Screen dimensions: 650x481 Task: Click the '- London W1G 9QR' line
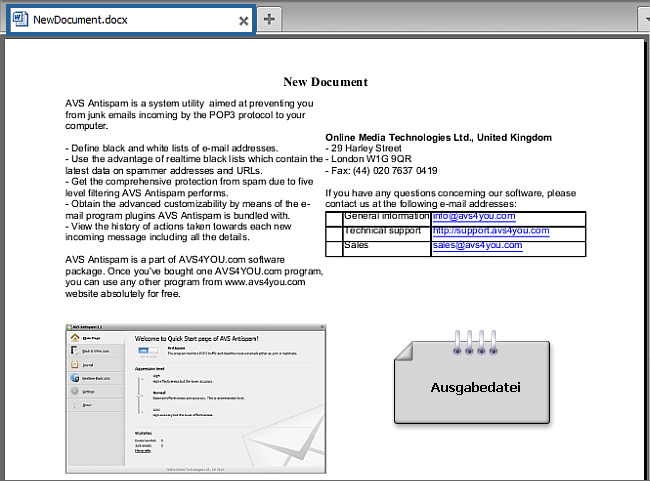(368, 159)
